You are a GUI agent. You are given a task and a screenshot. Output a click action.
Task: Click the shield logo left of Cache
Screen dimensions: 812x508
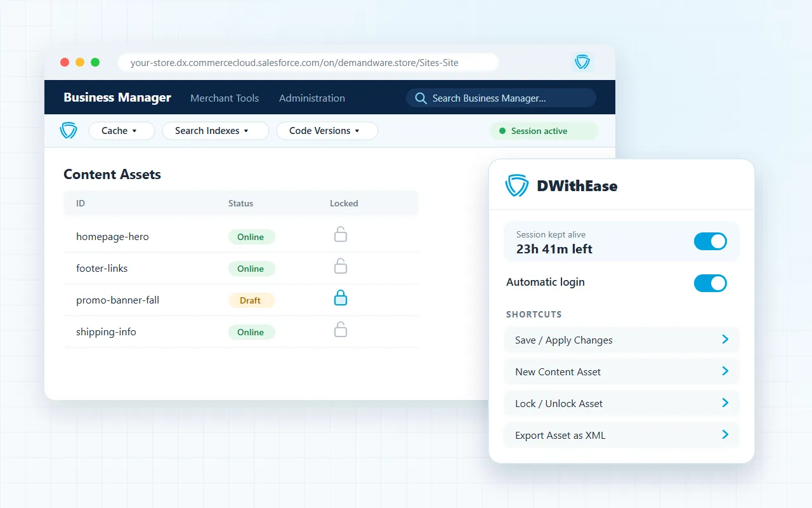pos(68,130)
